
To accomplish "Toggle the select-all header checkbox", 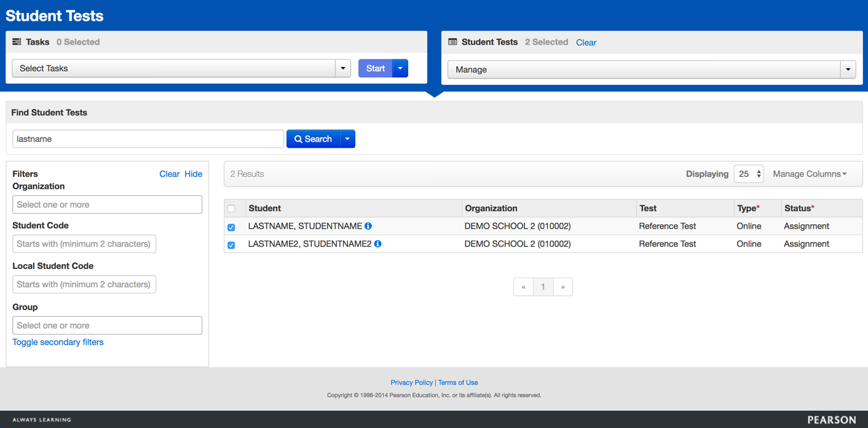I will pos(231,209).
